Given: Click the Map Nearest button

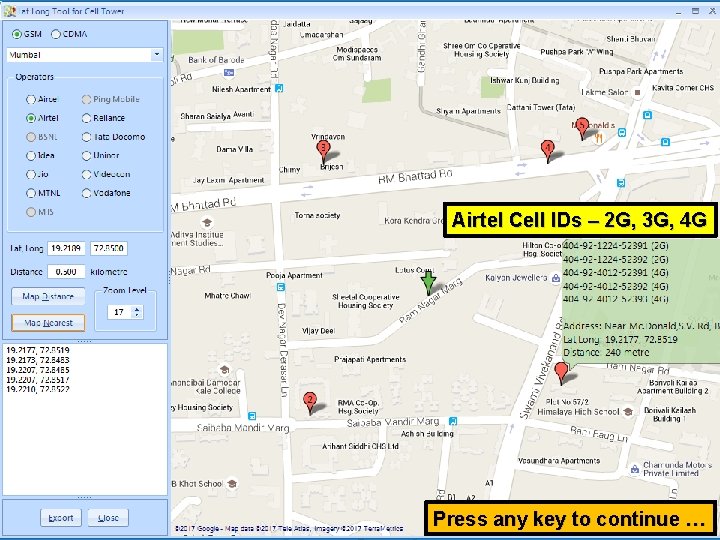Looking at the screenshot, I should 48,323.
